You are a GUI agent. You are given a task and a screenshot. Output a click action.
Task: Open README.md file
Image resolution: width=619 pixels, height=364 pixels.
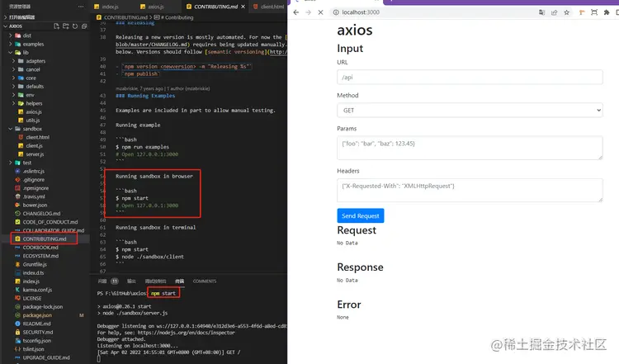(36, 324)
